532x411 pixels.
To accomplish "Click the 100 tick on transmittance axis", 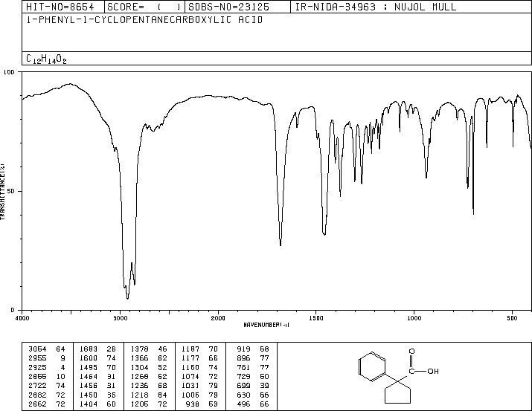I will (9, 72).
